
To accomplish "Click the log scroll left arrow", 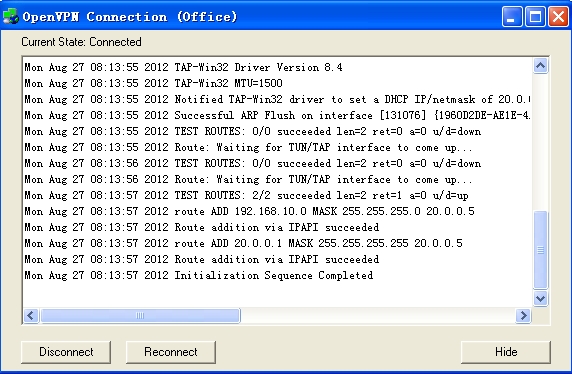I will (x=31, y=315).
